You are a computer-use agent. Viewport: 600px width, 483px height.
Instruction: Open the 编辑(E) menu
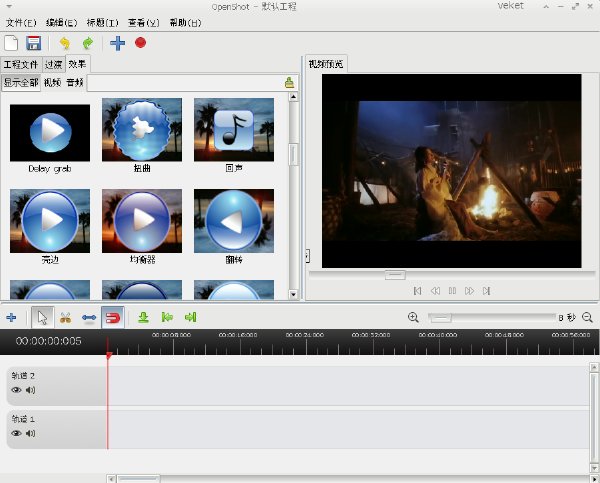(x=62, y=23)
